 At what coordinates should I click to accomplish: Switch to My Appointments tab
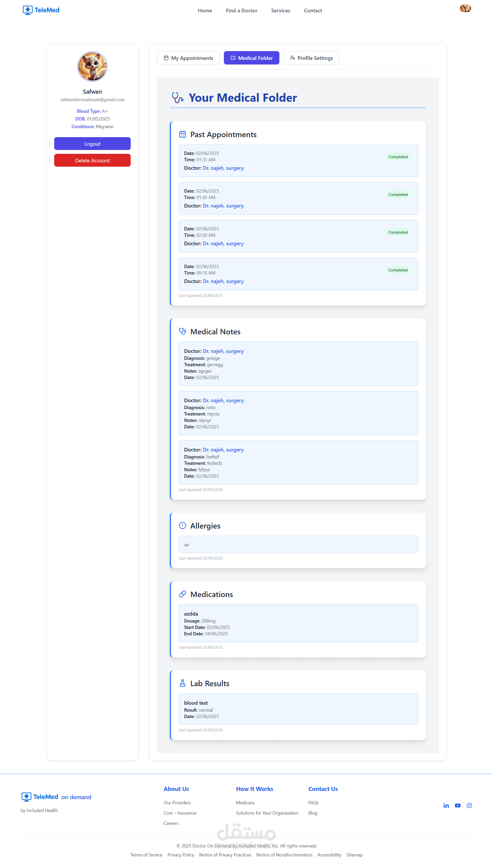click(x=188, y=58)
